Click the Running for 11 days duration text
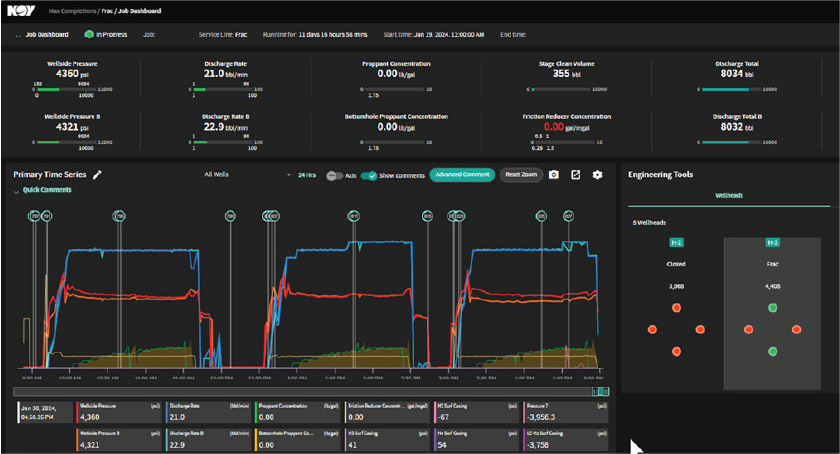 pyautogui.click(x=315, y=35)
